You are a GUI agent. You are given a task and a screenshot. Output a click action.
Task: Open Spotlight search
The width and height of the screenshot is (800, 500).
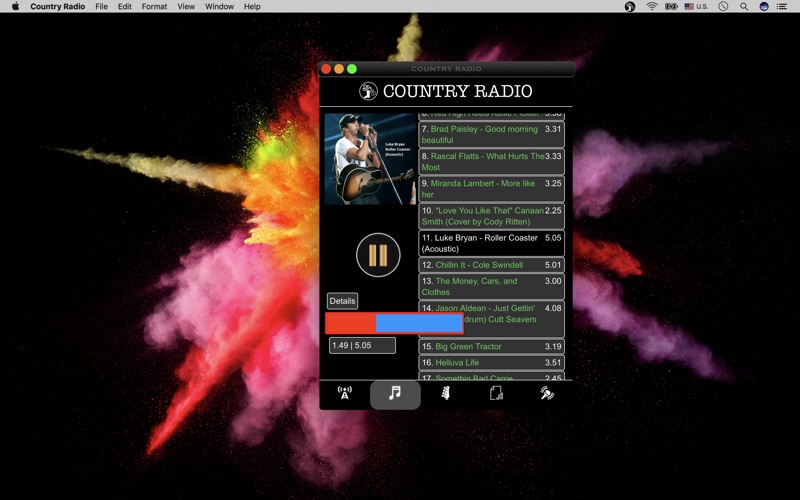point(744,7)
